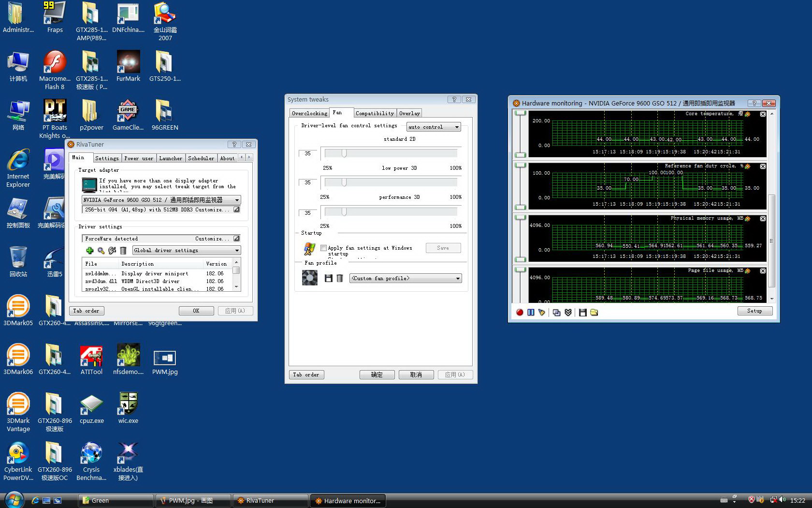This screenshot has height=508, width=812.
Task: Open About tab in RivaTuner
Action: 227,158
